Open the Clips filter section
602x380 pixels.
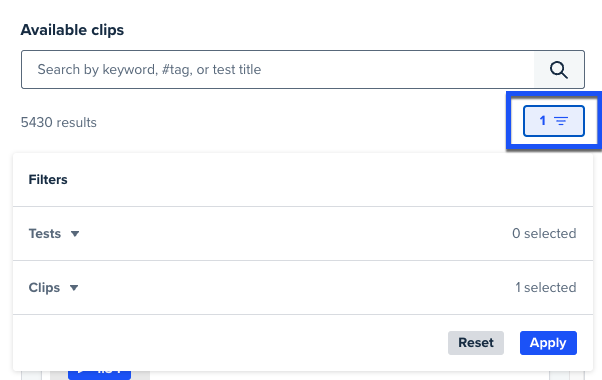point(303,287)
